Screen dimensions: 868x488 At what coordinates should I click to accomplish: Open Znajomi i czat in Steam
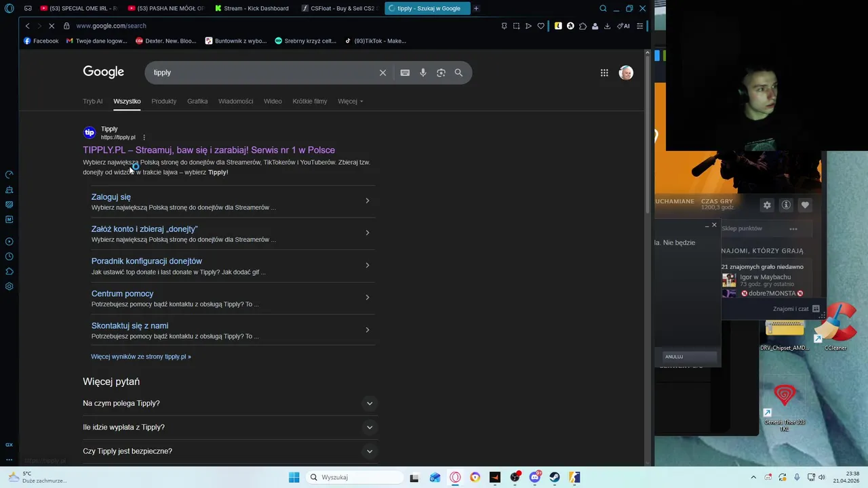[796, 309]
